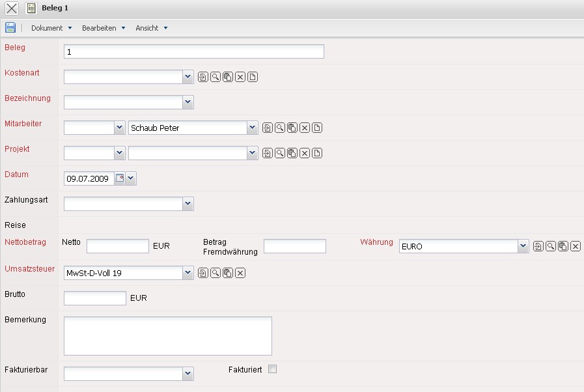The width and height of the screenshot is (584, 392).
Task: Click inside the Bemerkung text area
Action: pyautogui.click(x=167, y=336)
